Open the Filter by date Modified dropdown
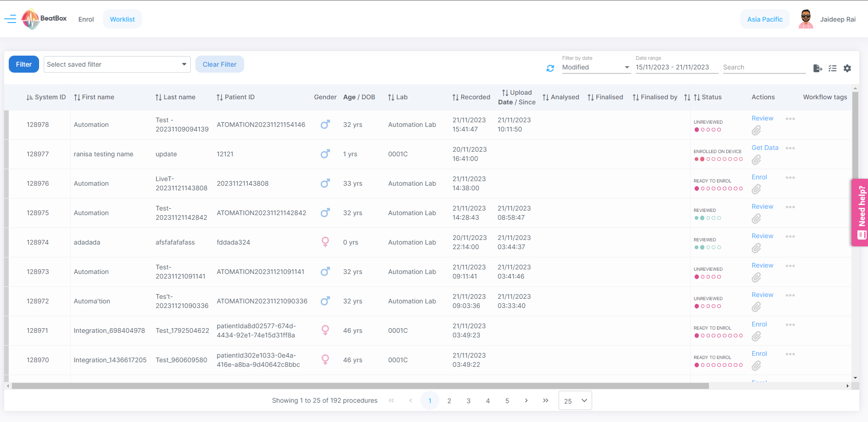This screenshot has width=868, height=422. click(595, 67)
